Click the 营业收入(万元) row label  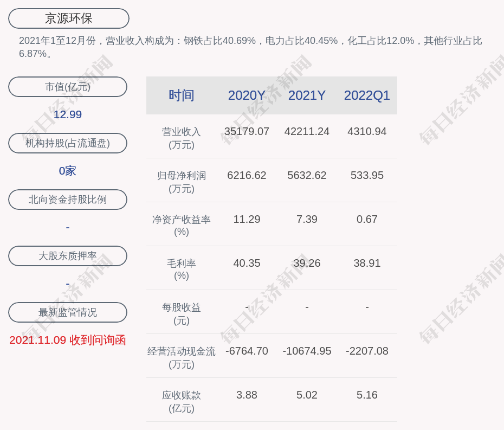coord(182,138)
